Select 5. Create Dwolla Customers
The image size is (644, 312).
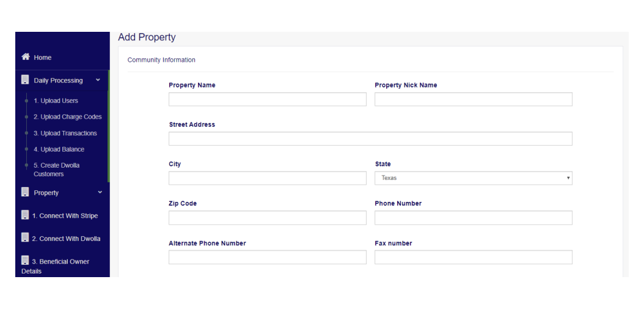point(57,170)
